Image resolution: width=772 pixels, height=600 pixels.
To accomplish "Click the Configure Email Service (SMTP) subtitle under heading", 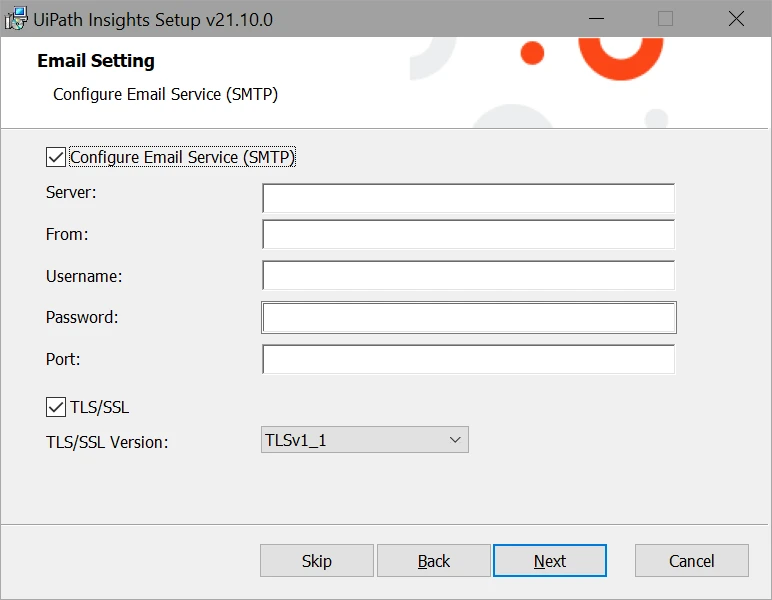I will click(165, 95).
